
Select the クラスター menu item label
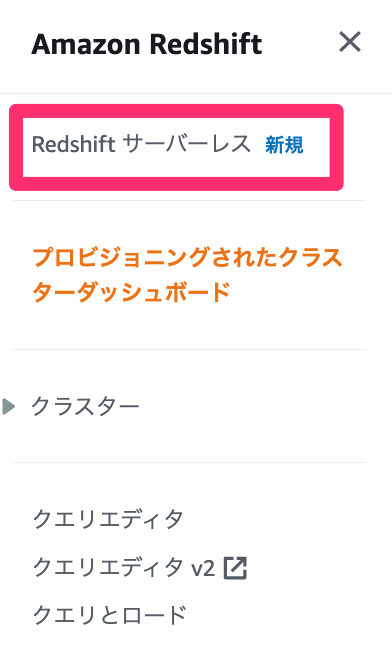click(x=85, y=406)
